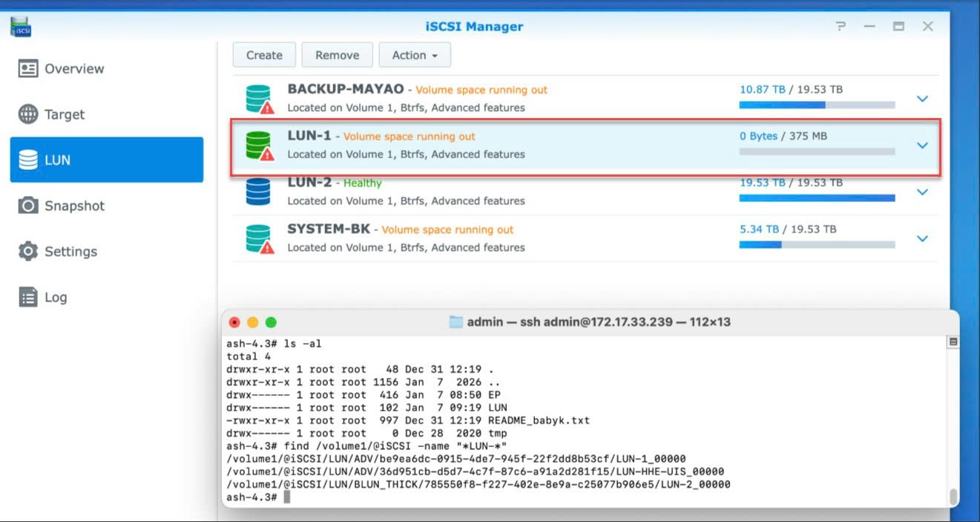Viewport: 980px width, 522px height.
Task: Zoom terminal with green button
Action: tap(271, 322)
